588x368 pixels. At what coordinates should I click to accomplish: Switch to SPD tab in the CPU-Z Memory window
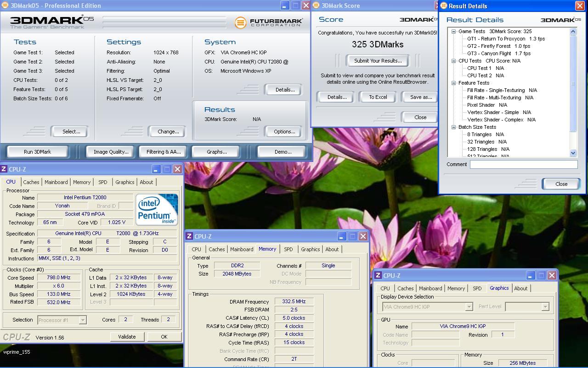(288, 249)
